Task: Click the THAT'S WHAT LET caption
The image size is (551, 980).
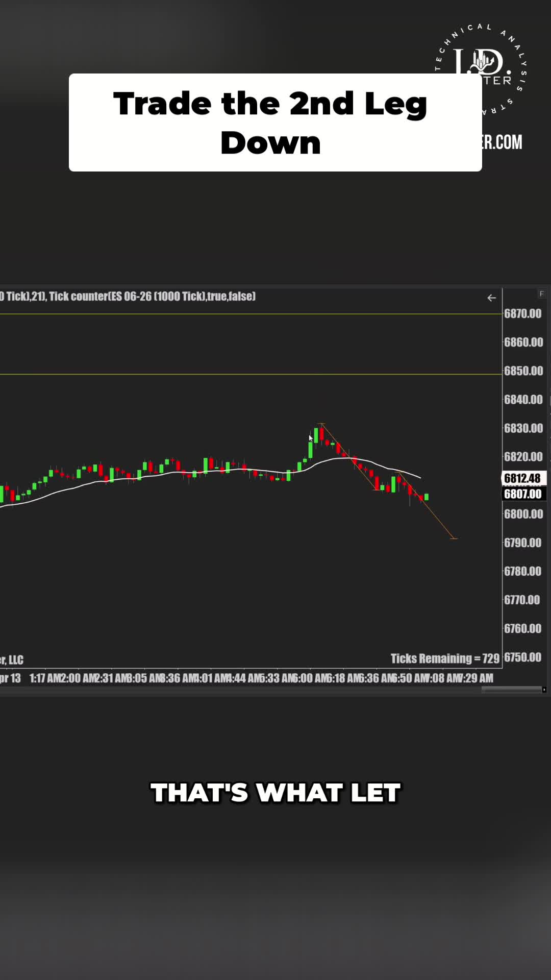Action: pyautogui.click(x=275, y=793)
